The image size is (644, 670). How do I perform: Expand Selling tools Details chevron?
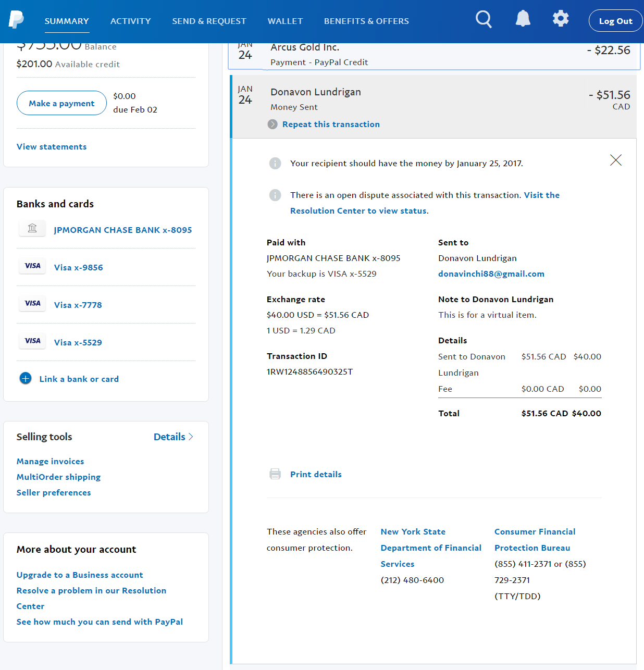(x=191, y=437)
